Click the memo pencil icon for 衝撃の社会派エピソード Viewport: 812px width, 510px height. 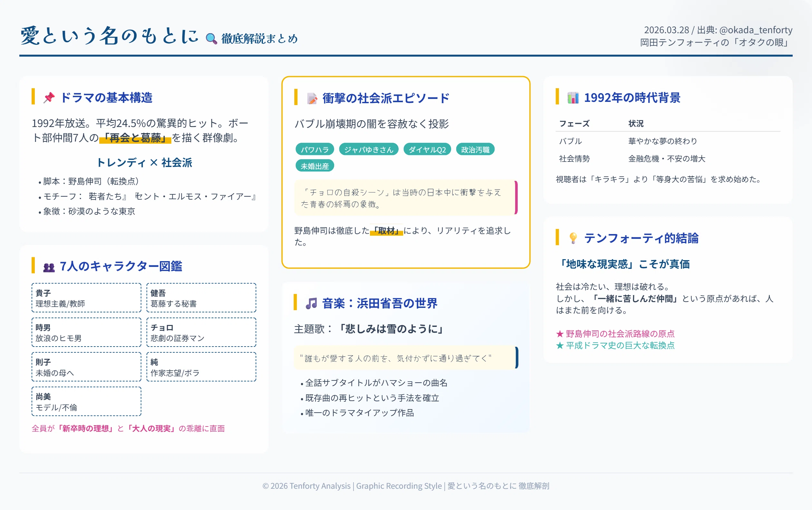point(312,99)
